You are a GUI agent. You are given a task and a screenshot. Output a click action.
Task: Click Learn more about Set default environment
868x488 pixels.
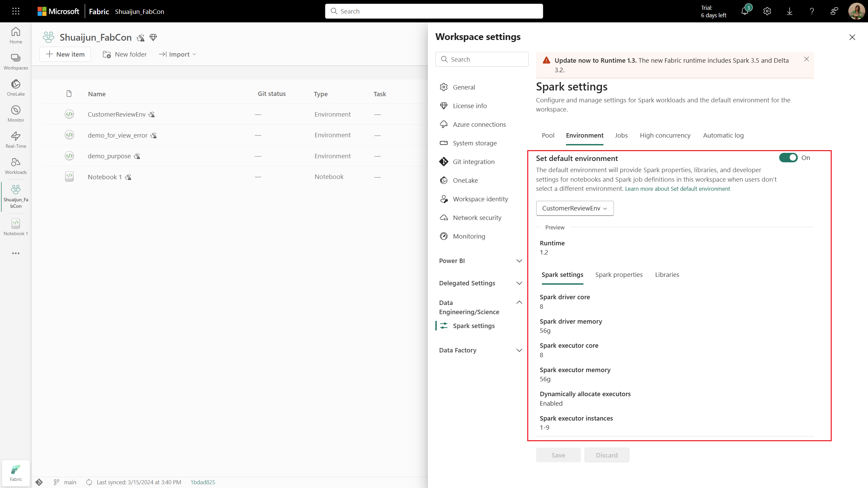click(x=677, y=189)
